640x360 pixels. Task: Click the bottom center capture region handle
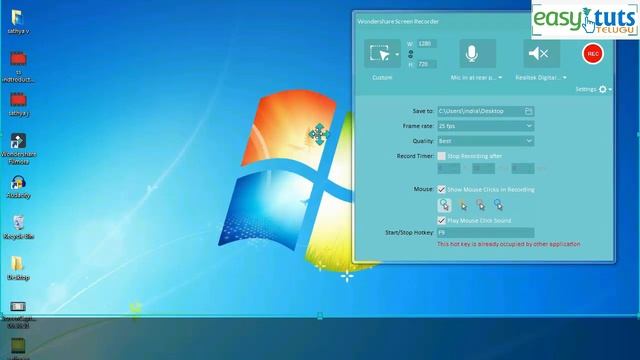pyautogui.click(x=320, y=316)
